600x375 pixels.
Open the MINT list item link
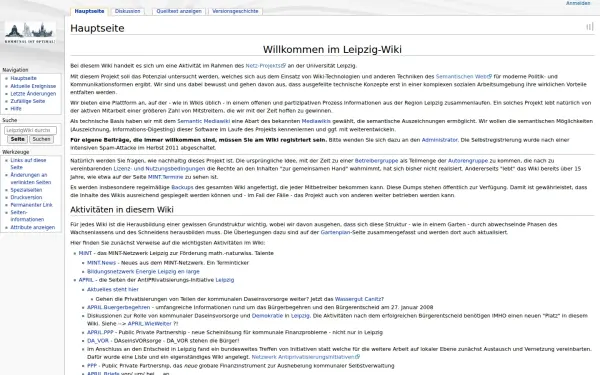tap(85, 253)
